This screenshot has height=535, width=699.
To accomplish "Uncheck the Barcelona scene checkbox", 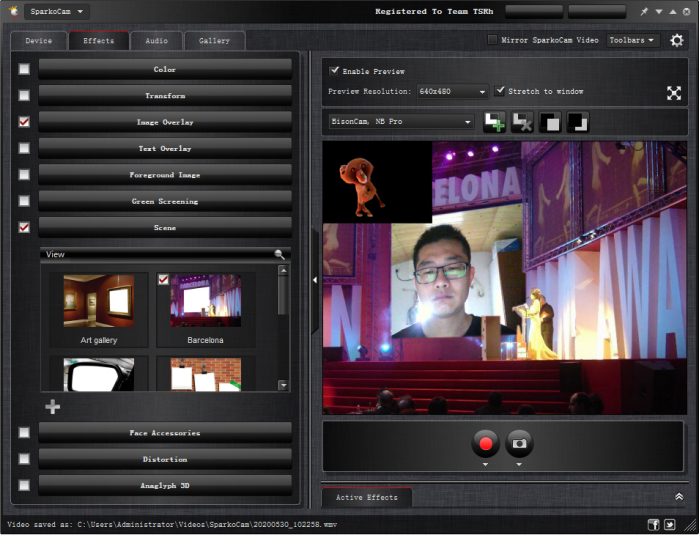I will tap(163, 279).
